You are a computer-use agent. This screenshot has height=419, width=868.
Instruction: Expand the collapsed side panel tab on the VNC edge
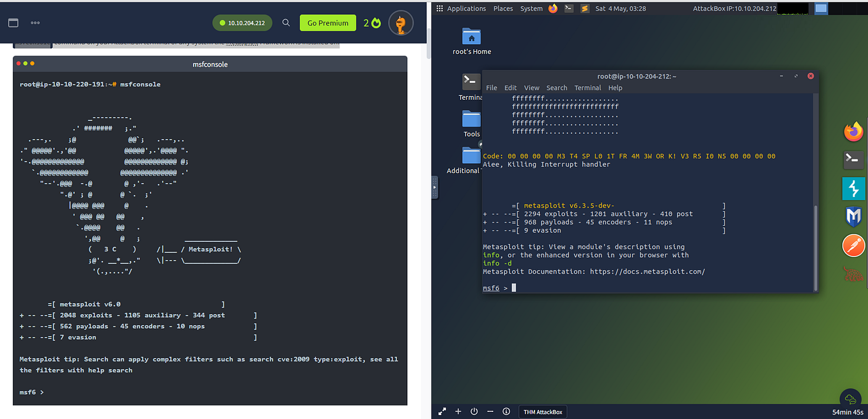(x=436, y=187)
